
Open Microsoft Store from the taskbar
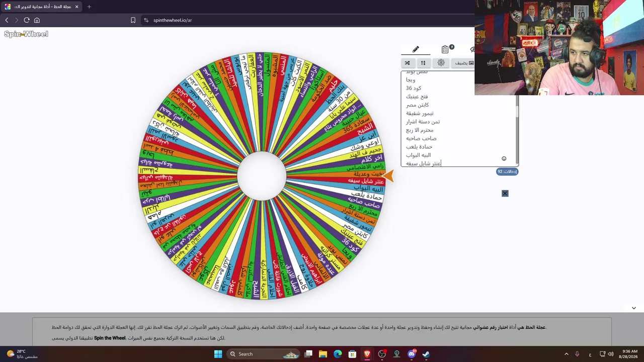click(353, 354)
